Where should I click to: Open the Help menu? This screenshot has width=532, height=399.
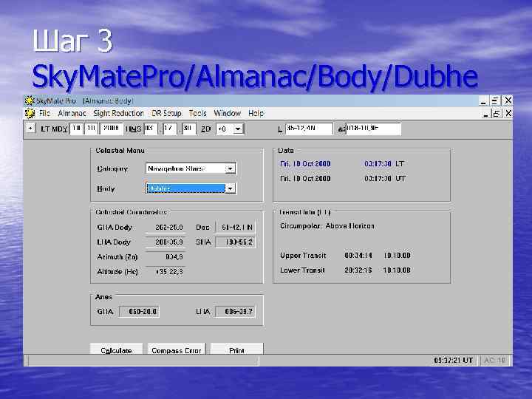pyautogui.click(x=256, y=113)
